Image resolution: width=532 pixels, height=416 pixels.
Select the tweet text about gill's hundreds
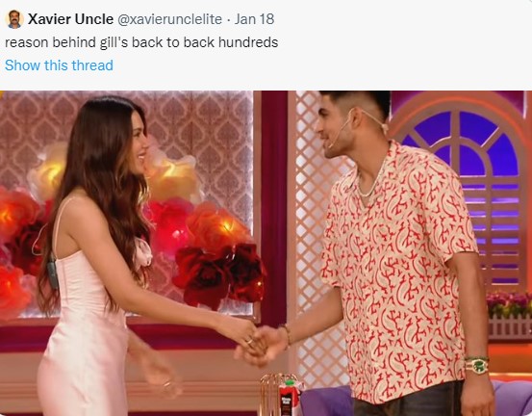[141, 42]
